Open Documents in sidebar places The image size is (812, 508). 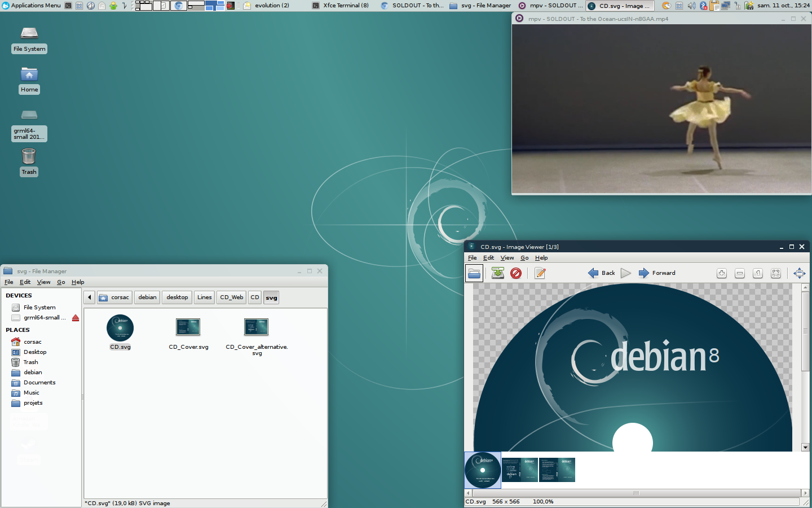click(x=39, y=383)
